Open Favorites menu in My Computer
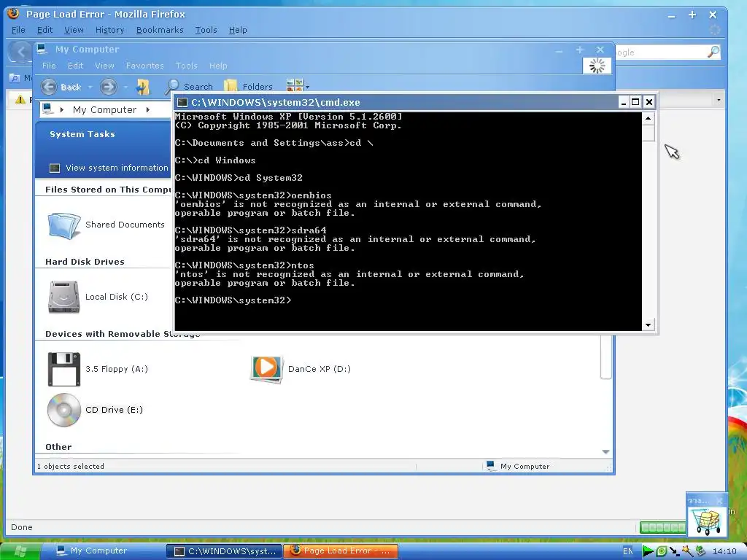The image size is (747, 560). click(x=145, y=66)
